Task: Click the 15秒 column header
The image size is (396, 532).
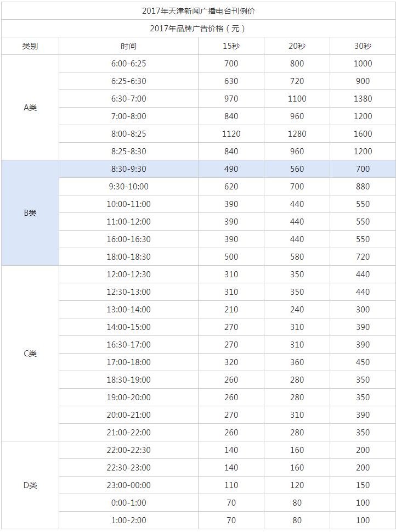Action: pyautogui.click(x=231, y=46)
